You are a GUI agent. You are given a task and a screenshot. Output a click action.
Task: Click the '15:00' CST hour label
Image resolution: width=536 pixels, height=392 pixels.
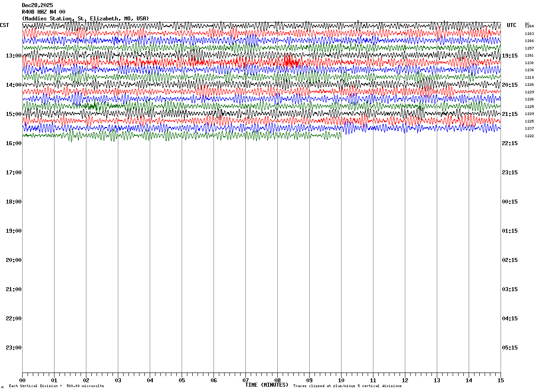14,114
